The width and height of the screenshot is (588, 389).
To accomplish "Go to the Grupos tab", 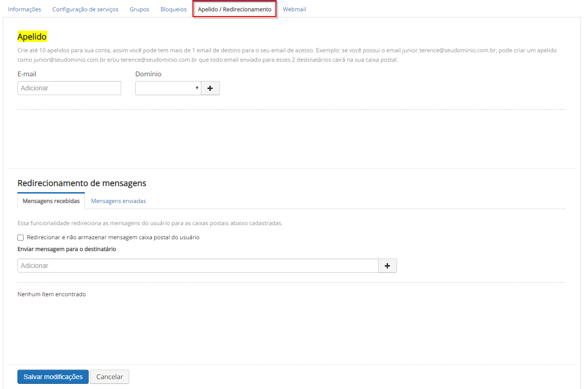I will coord(140,9).
